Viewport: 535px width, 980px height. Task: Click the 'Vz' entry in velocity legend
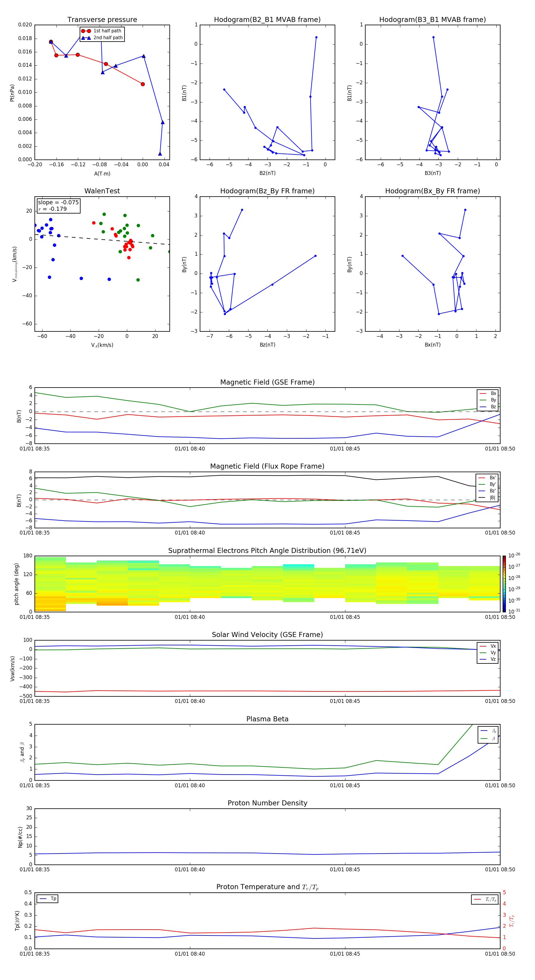coord(488,659)
